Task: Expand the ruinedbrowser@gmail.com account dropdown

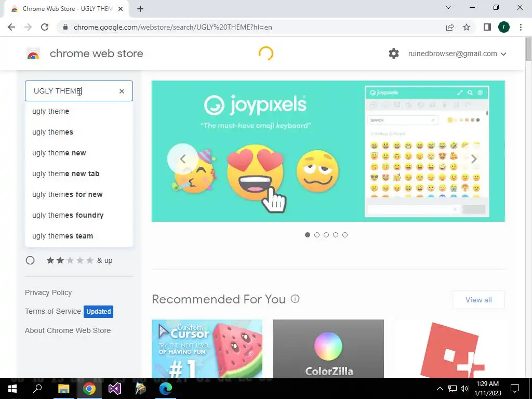Action: [457, 54]
